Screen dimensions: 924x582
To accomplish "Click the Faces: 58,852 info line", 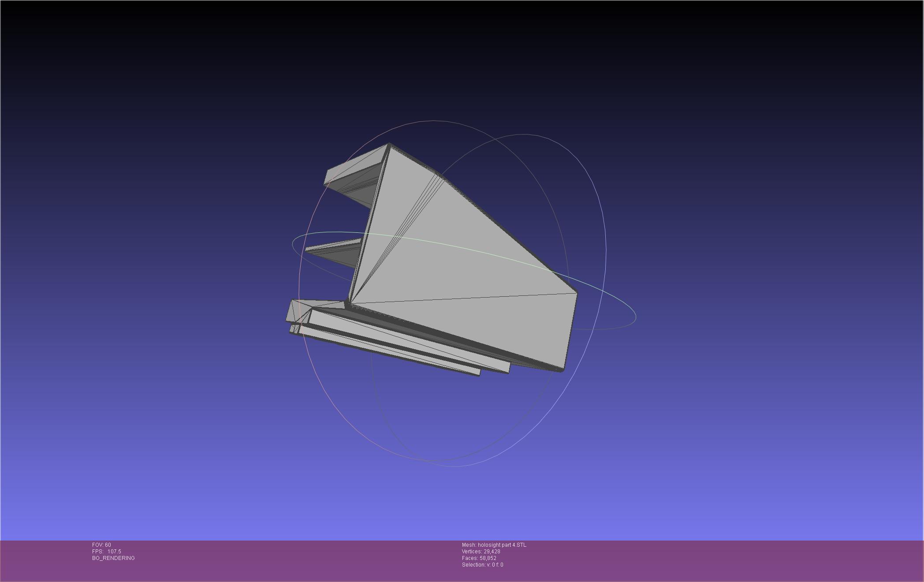I will [479, 558].
